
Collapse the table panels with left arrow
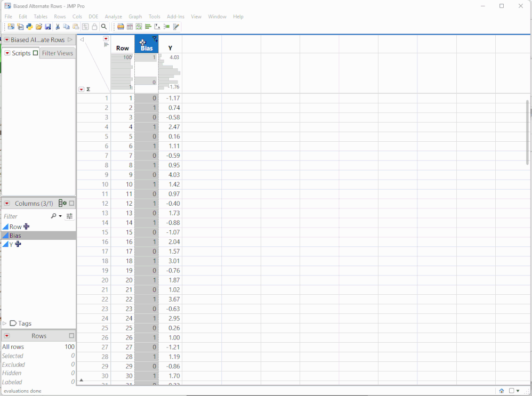(82, 39)
